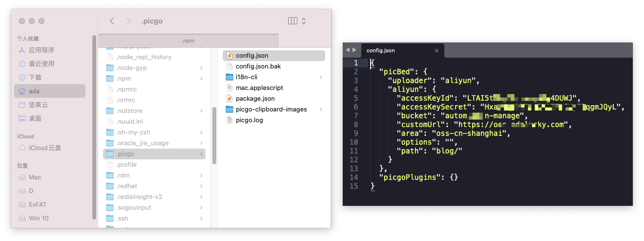Click the editor tab-back arrow
Image resolution: width=644 pixels, height=241 pixels.
(x=348, y=50)
